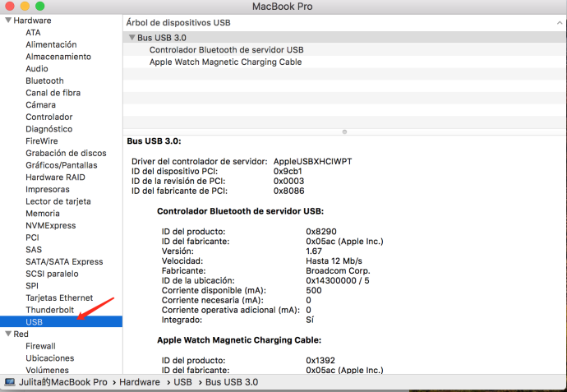Click the Bus USB 3.0 tree row label

tap(162, 38)
